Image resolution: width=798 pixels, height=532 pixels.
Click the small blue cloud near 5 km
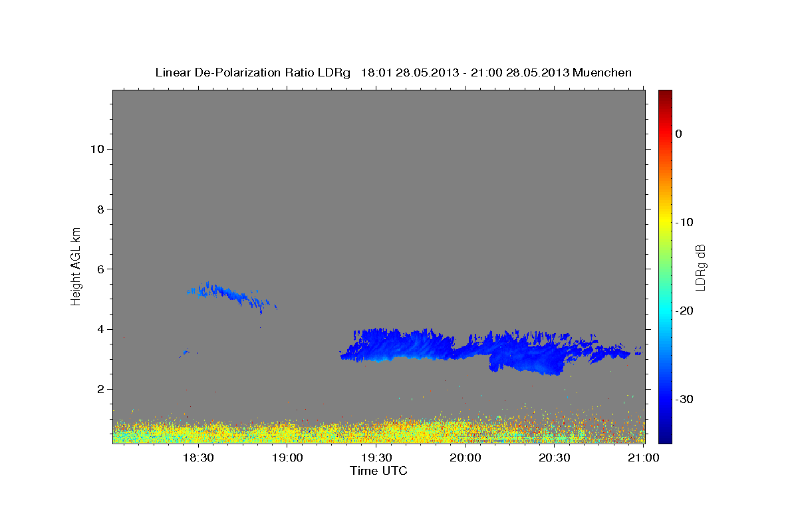pos(232,297)
